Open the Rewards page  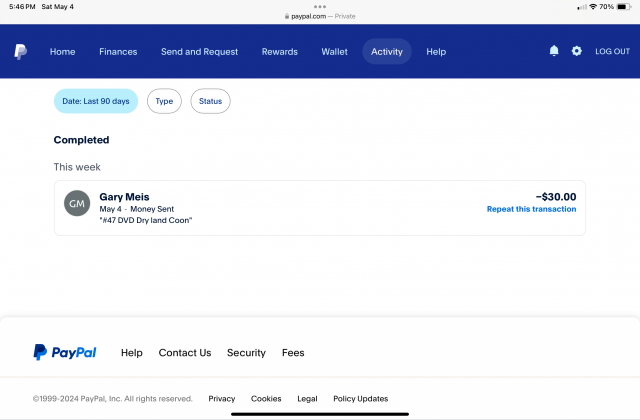(x=279, y=51)
